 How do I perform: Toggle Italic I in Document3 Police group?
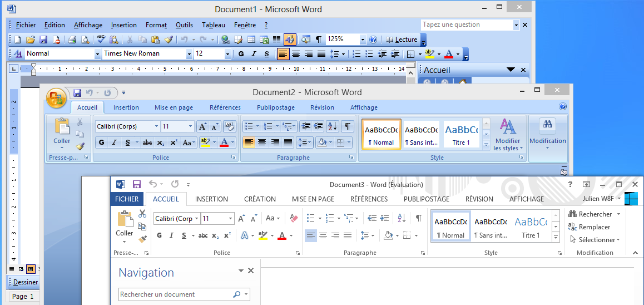click(x=171, y=235)
